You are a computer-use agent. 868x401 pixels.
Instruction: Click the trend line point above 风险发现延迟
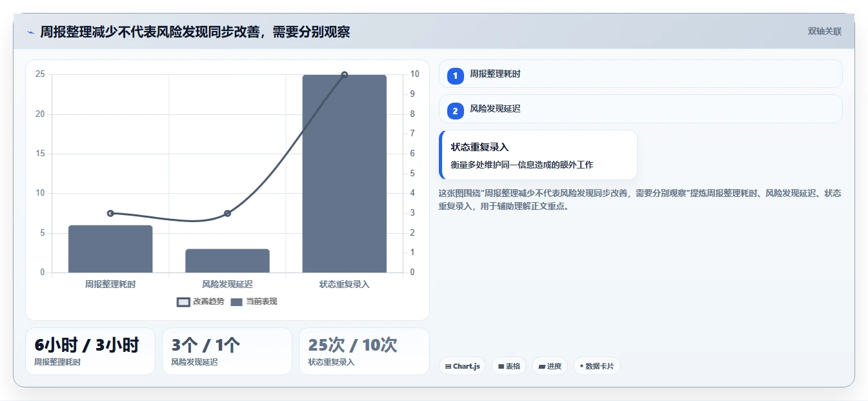[x=227, y=213]
